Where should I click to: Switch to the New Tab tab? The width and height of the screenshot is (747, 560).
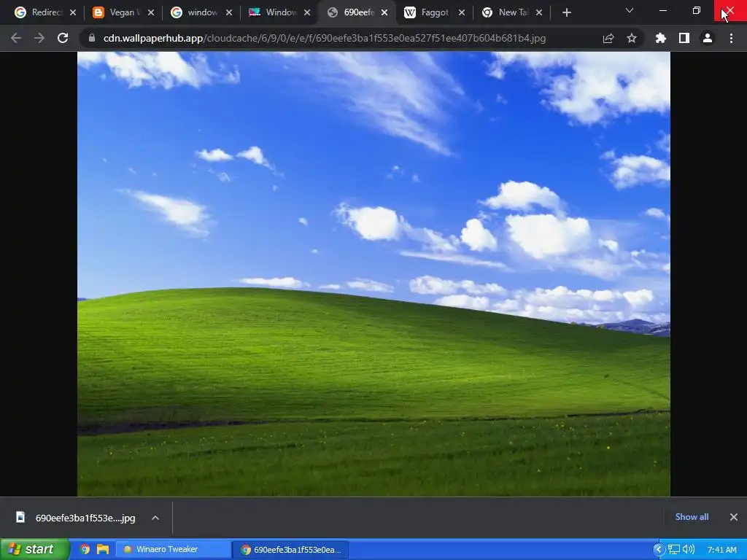pos(507,12)
